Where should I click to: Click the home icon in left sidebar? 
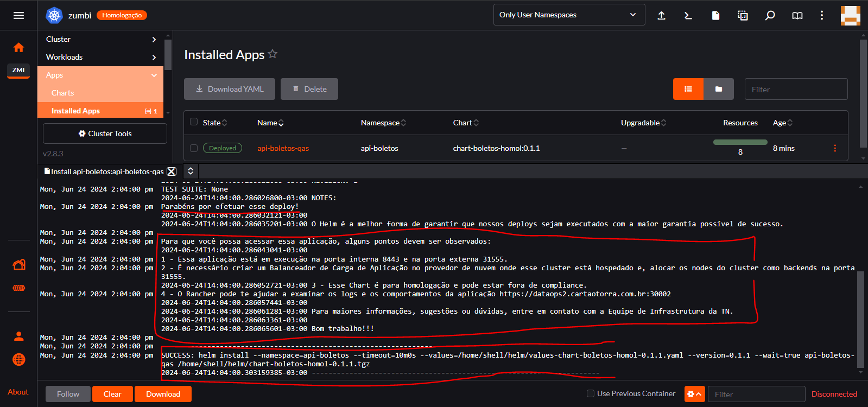18,48
